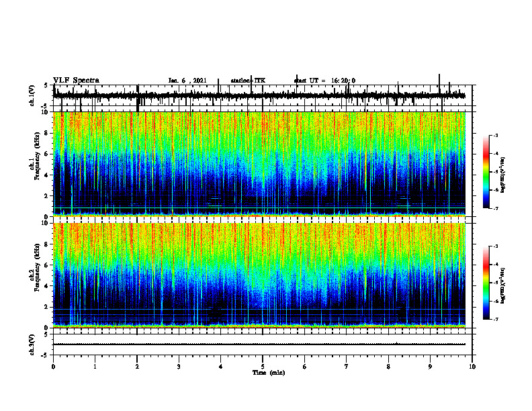Screen dimensions: 532x411
Task: Click time axis tick label "3"
Action: pyautogui.click(x=179, y=367)
